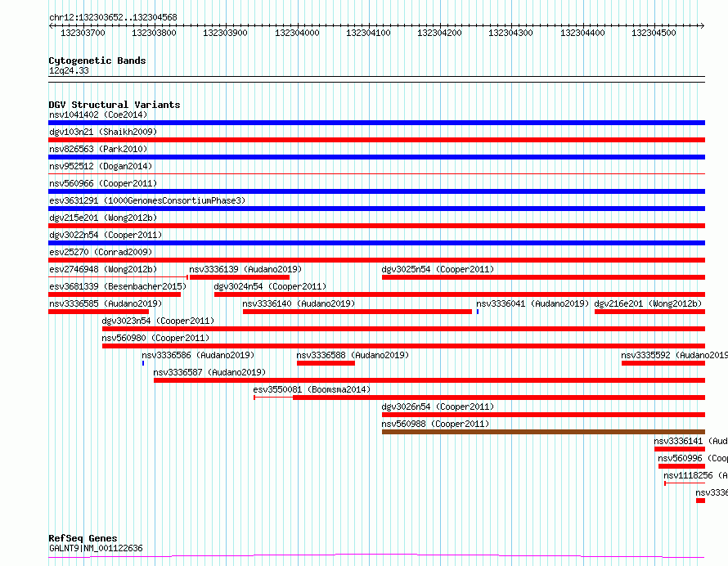Click ruler position 132304000
Screen dimensions: 728x566
click(x=297, y=33)
